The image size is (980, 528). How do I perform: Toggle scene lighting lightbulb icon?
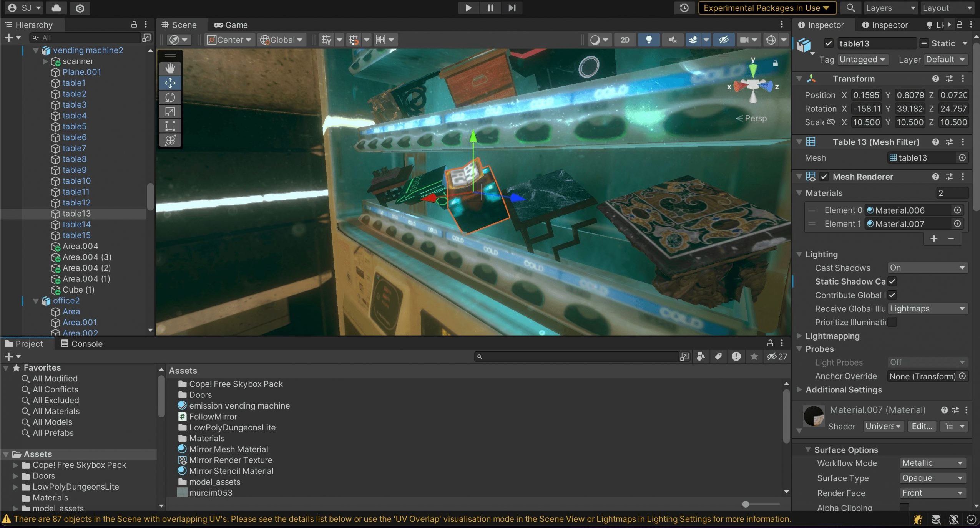(x=649, y=40)
